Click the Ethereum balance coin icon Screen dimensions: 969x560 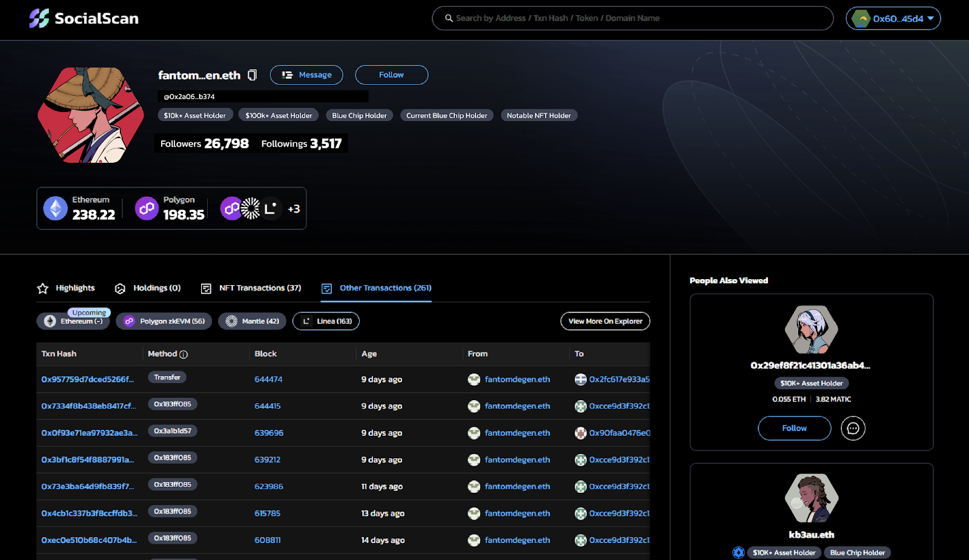tap(55, 209)
